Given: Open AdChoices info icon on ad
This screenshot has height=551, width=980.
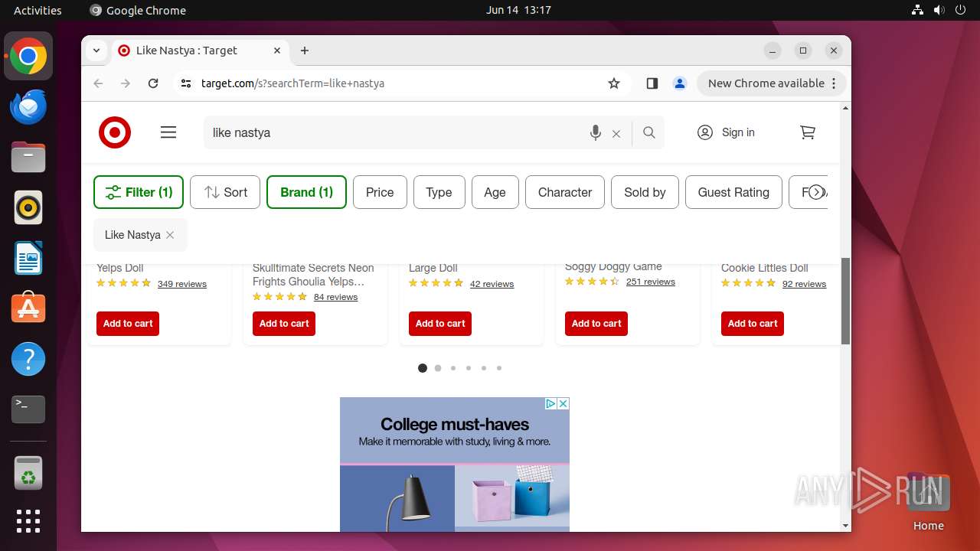Looking at the screenshot, I should (550, 404).
